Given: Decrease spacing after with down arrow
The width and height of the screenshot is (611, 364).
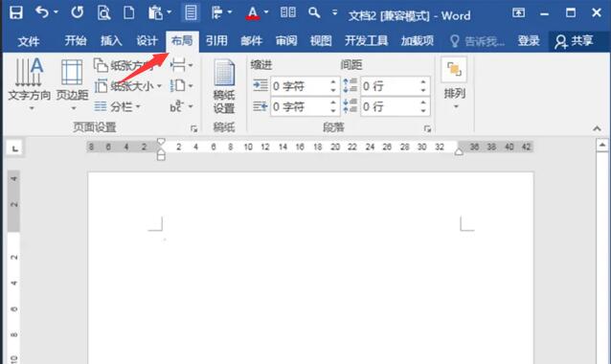Looking at the screenshot, I should 423,111.
